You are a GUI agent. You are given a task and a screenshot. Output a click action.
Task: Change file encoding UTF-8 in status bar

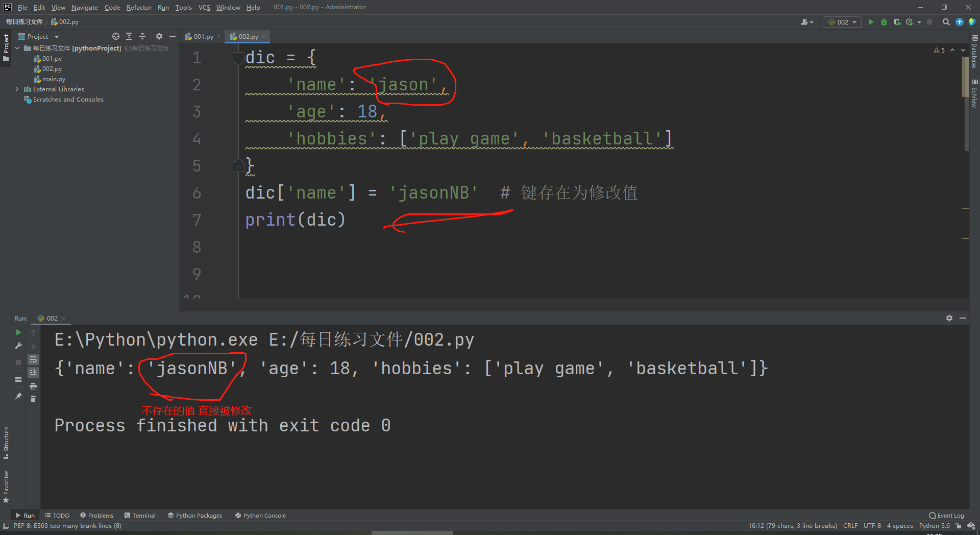872,526
